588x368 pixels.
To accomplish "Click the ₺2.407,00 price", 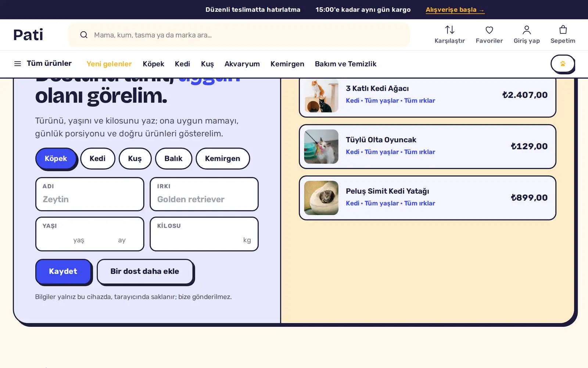I will 525,95.
